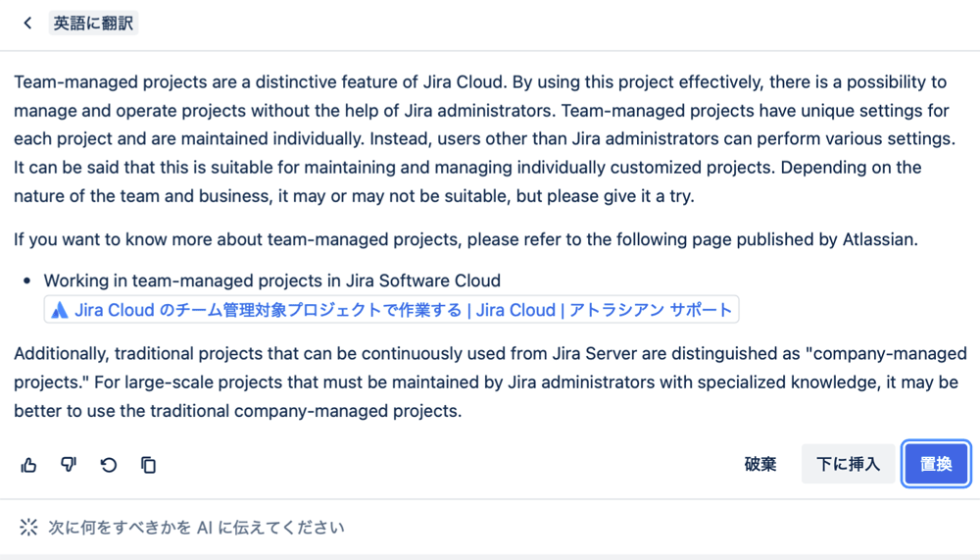
Task: Click the AI sparkle icon beside the prompt
Action: point(28,528)
